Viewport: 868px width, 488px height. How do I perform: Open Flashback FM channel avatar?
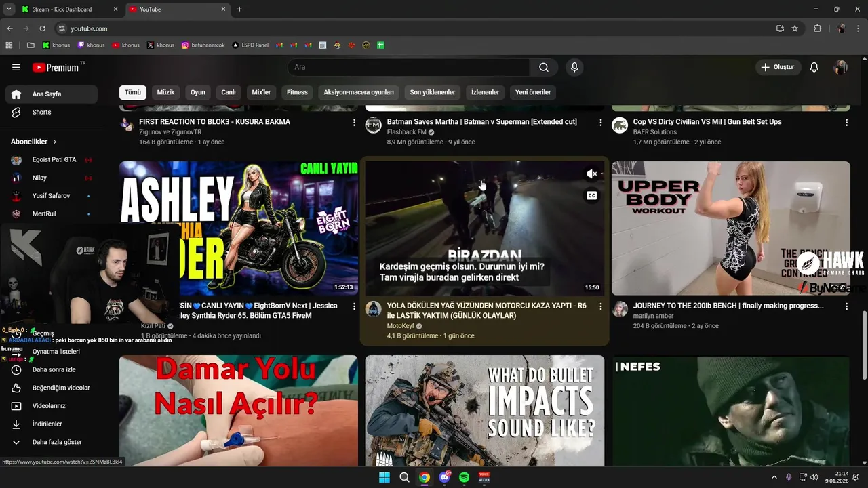tap(374, 125)
